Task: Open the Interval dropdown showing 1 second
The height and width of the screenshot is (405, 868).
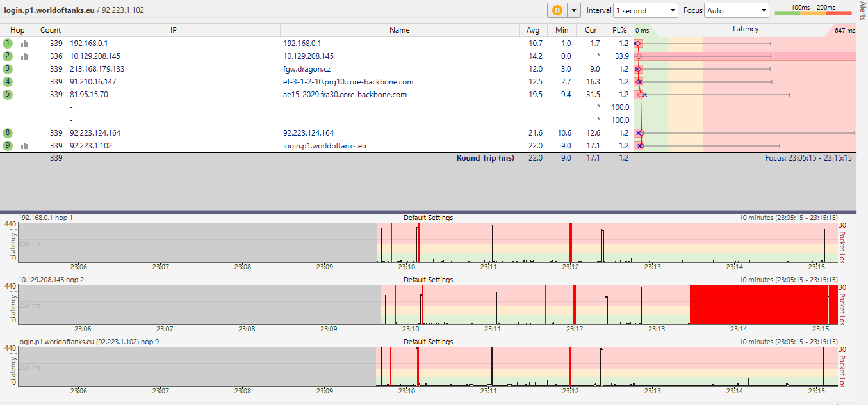Action: pos(645,10)
